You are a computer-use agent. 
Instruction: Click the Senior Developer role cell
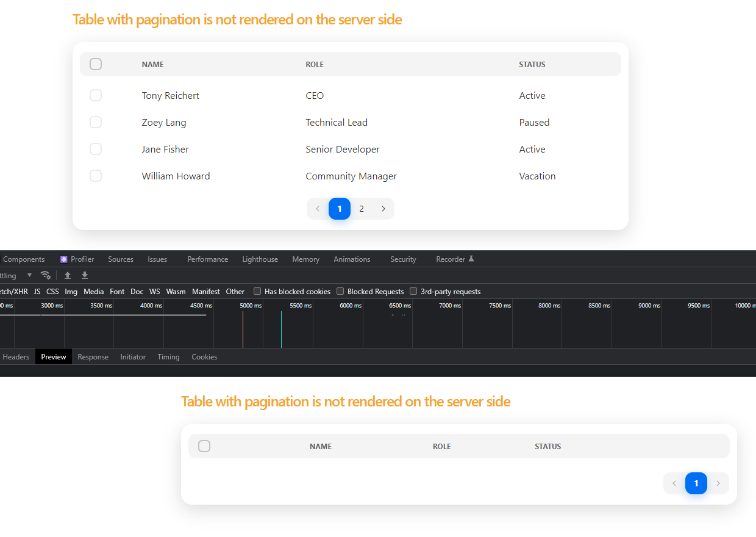pos(343,149)
